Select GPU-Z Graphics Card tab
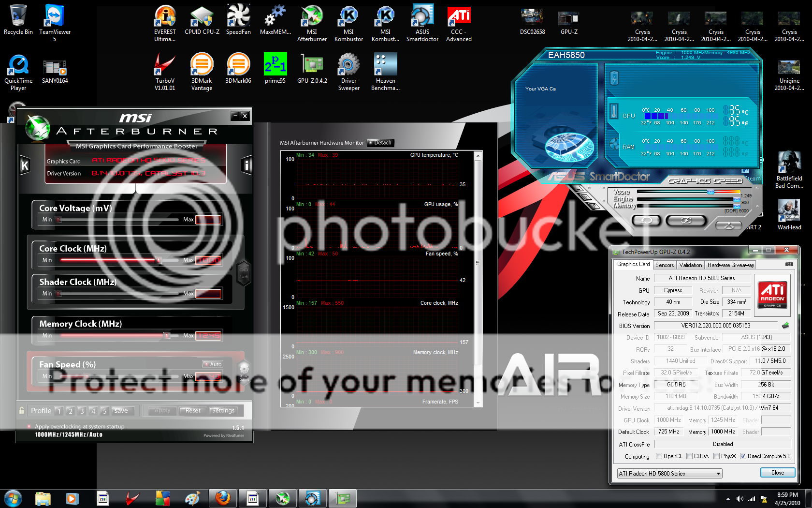This screenshot has width=812, height=508. [633, 264]
